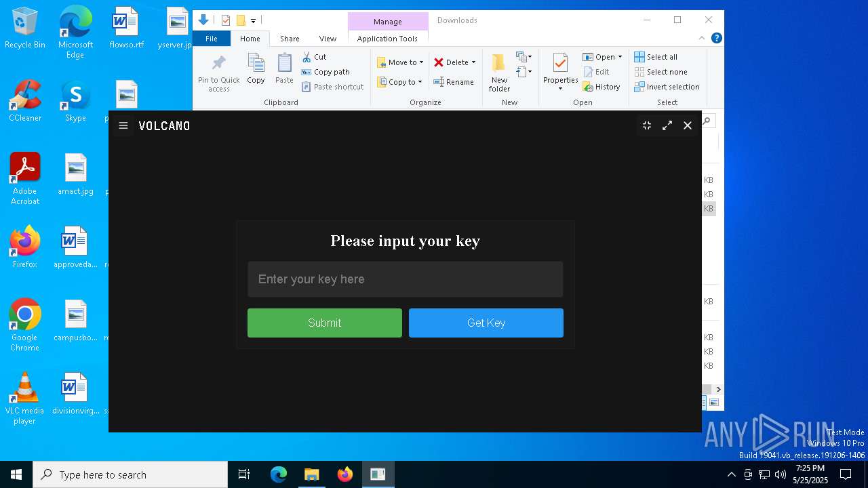Click the Quick Access new folder icon

coord(241,20)
